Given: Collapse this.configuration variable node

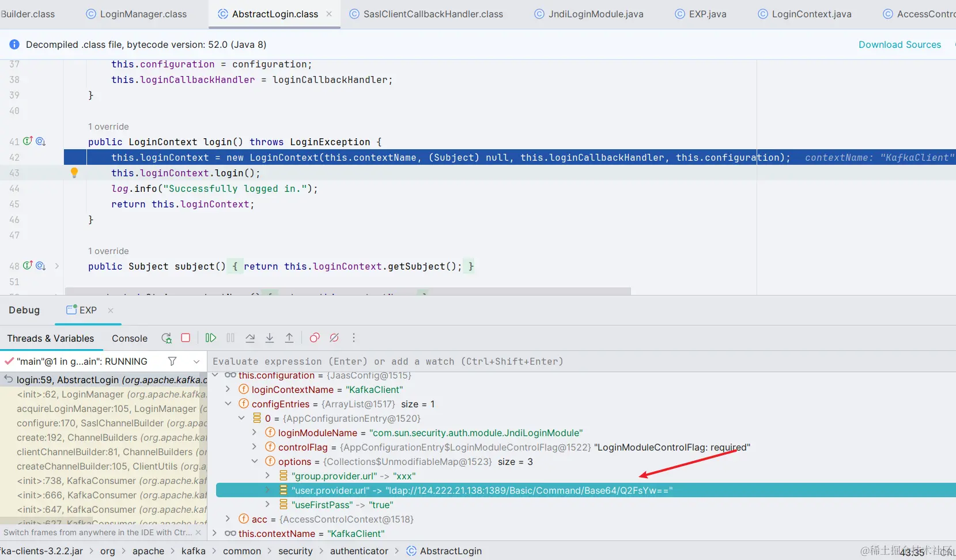Looking at the screenshot, I should [215, 375].
